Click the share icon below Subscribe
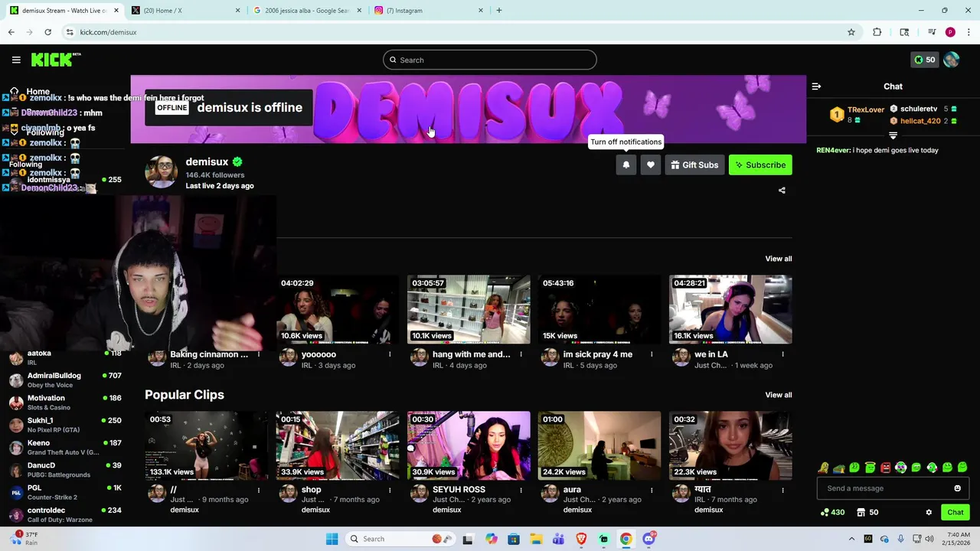980x551 pixels. (782, 191)
